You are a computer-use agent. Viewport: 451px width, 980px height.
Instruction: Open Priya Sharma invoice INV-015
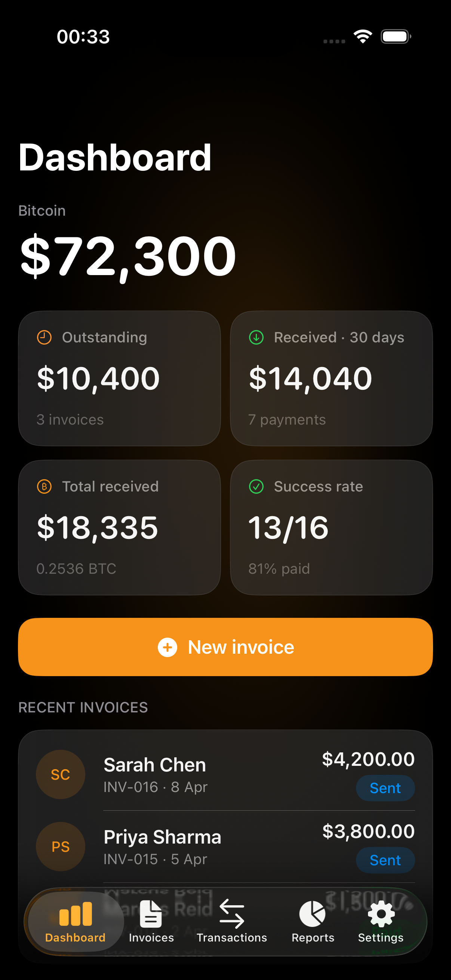click(x=190, y=847)
